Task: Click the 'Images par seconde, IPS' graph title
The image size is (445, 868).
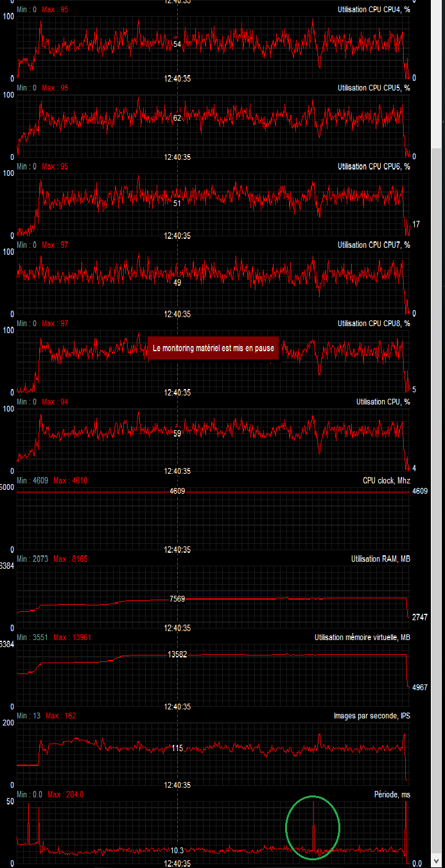Action: click(372, 715)
